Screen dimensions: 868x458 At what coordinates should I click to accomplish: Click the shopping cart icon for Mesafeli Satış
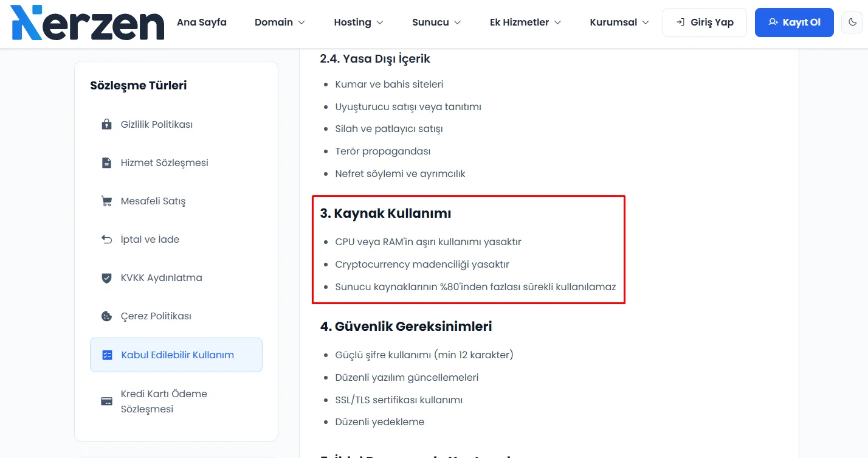(107, 201)
